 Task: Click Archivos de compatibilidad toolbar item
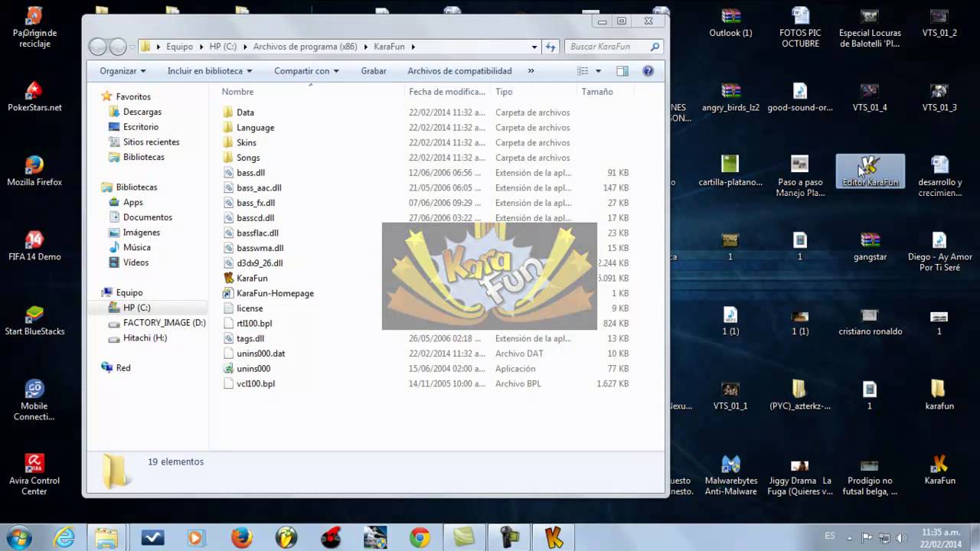(459, 71)
